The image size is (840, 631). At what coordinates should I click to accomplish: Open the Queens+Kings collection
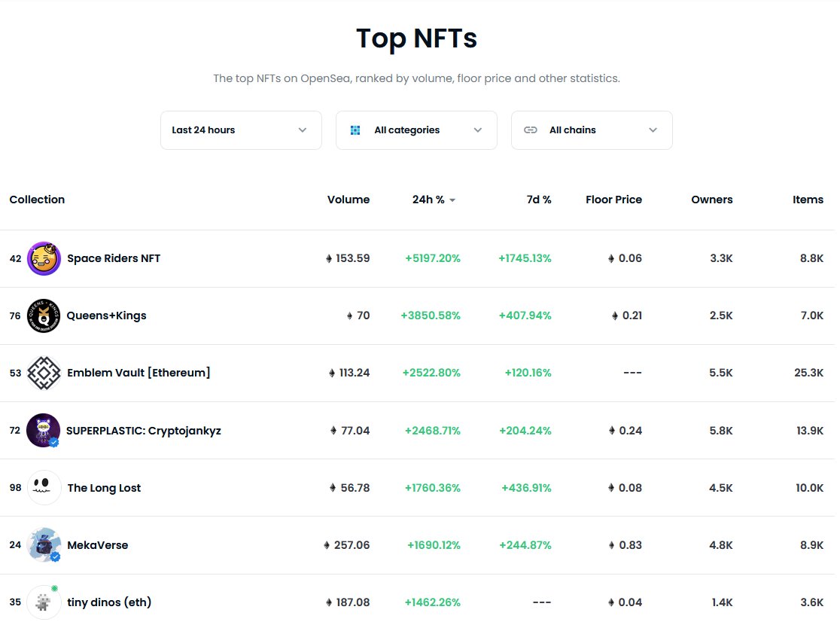click(106, 315)
